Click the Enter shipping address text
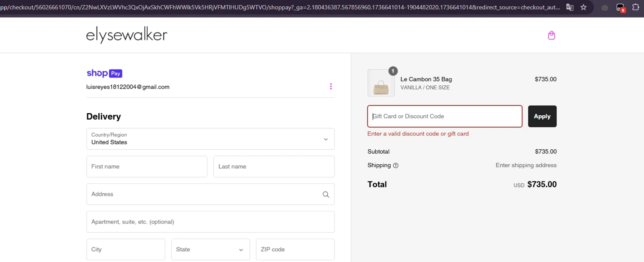 tap(526, 166)
